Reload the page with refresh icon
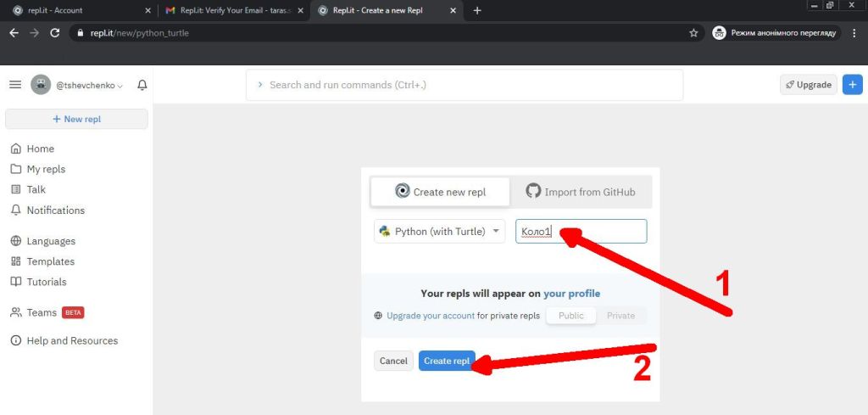Screen dimensions: 868x415 click(54, 33)
